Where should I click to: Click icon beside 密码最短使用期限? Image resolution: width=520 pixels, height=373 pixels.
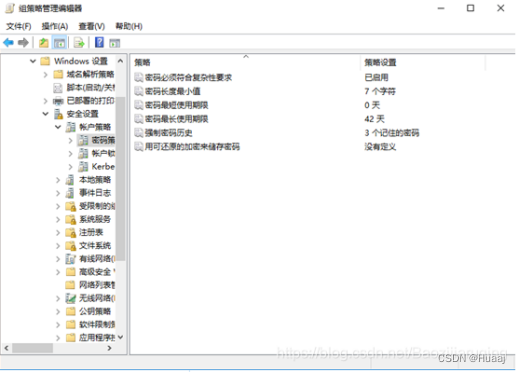click(139, 105)
